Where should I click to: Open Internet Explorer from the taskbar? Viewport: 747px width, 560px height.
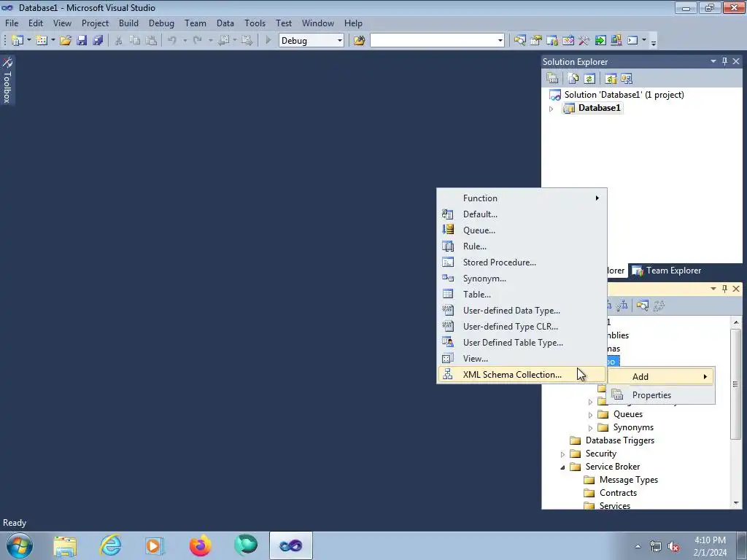(x=111, y=545)
